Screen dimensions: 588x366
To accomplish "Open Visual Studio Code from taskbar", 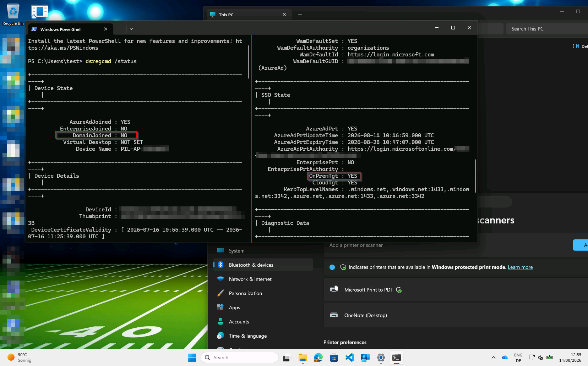I will coord(349,357).
